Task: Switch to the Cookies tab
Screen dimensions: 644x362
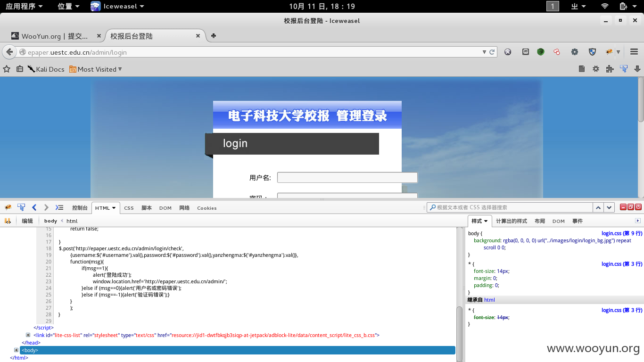Action: (x=207, y=208)
